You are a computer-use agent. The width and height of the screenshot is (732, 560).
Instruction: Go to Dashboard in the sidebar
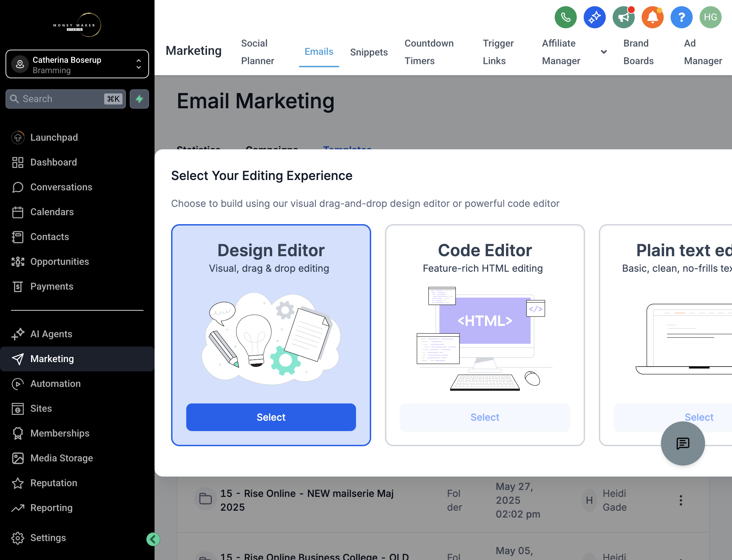[x=53, y=162]
